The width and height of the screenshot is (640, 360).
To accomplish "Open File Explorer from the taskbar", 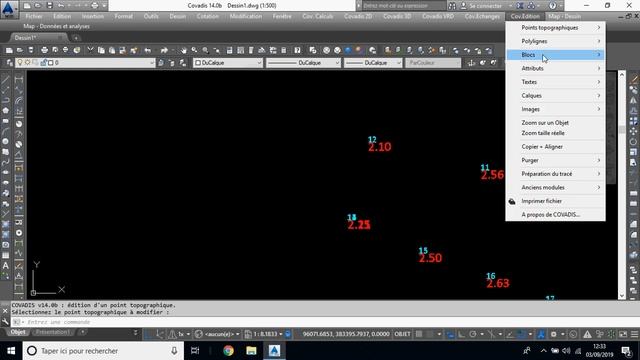I will click(x=251, y=351).
